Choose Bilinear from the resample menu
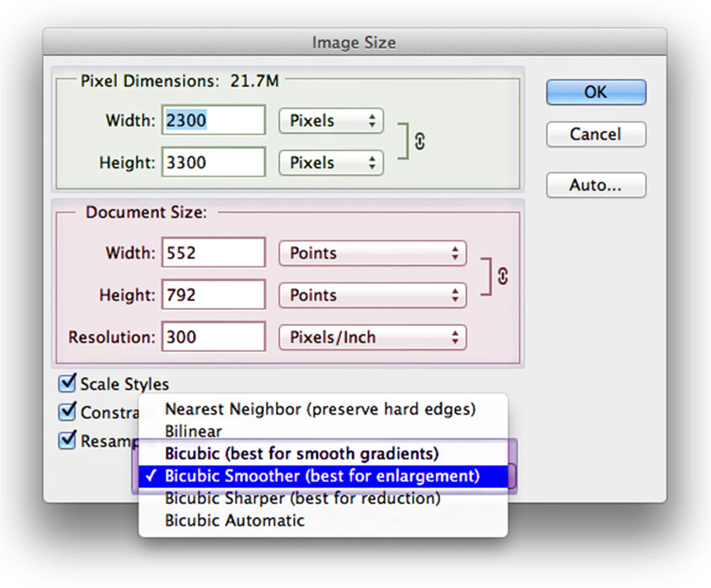The image size is (711, 588). click(x=193, y=431)
